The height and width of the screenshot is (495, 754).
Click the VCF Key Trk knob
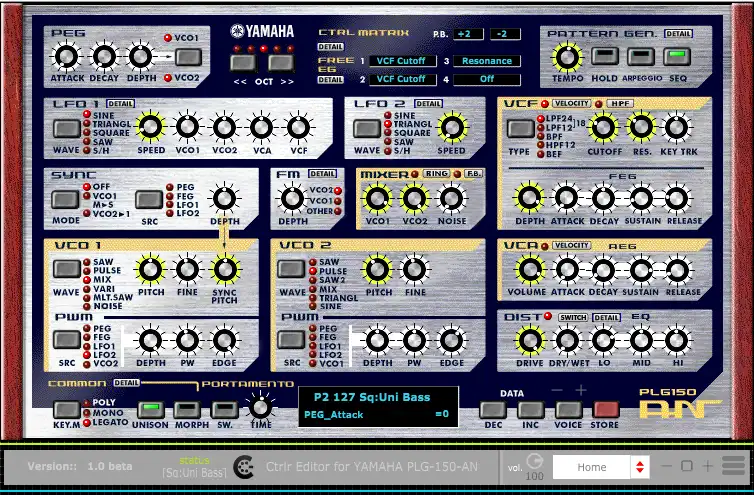tap(677, 127)
